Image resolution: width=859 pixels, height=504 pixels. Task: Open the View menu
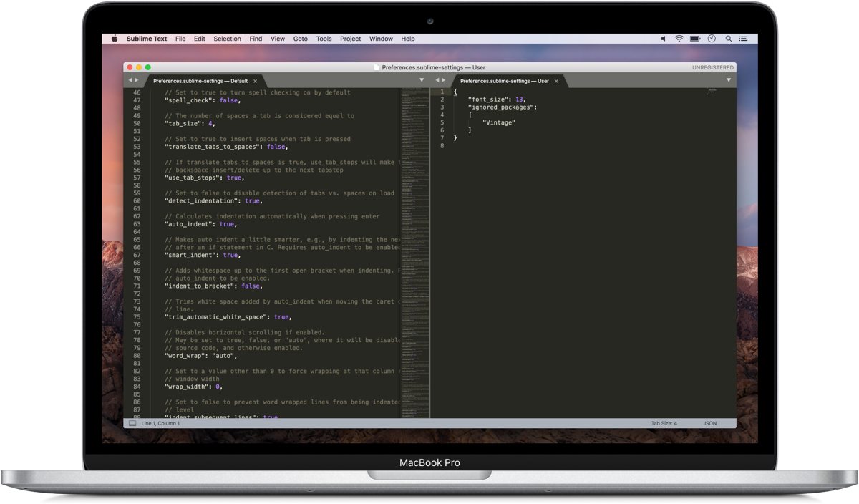click(x=278, y=39)
